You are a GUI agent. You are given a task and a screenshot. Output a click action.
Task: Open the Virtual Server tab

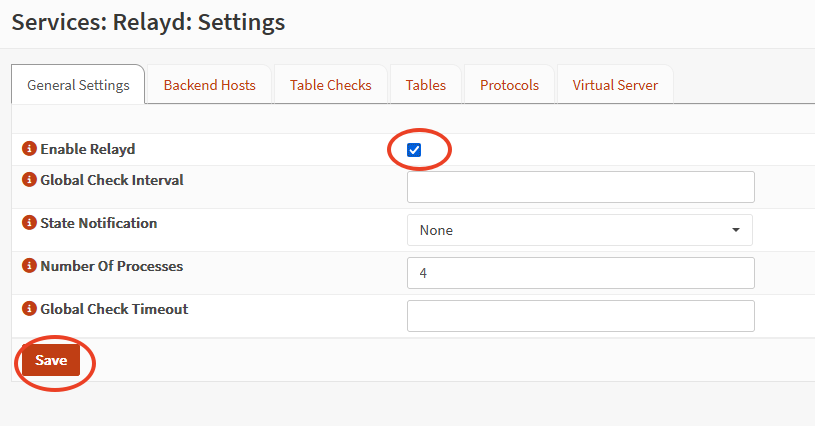coord(615,85)
